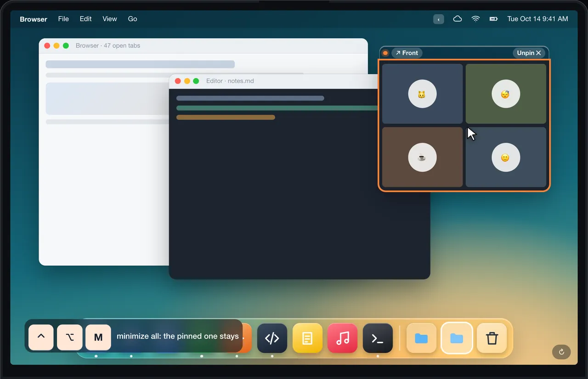The width and height of the screenshot is (588, 379).
Task: Unpin the pinned video call window
Action: click(x=529, y=53)
